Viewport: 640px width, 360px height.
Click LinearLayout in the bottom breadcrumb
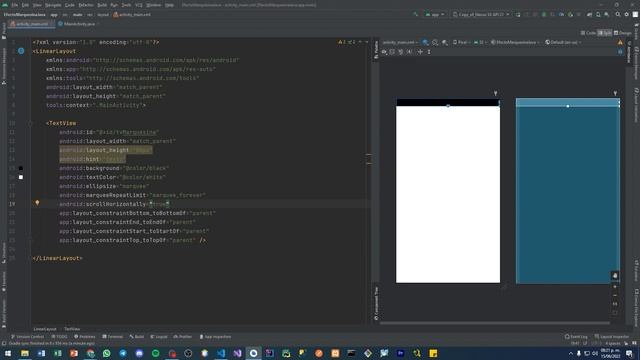coord(45,329)
